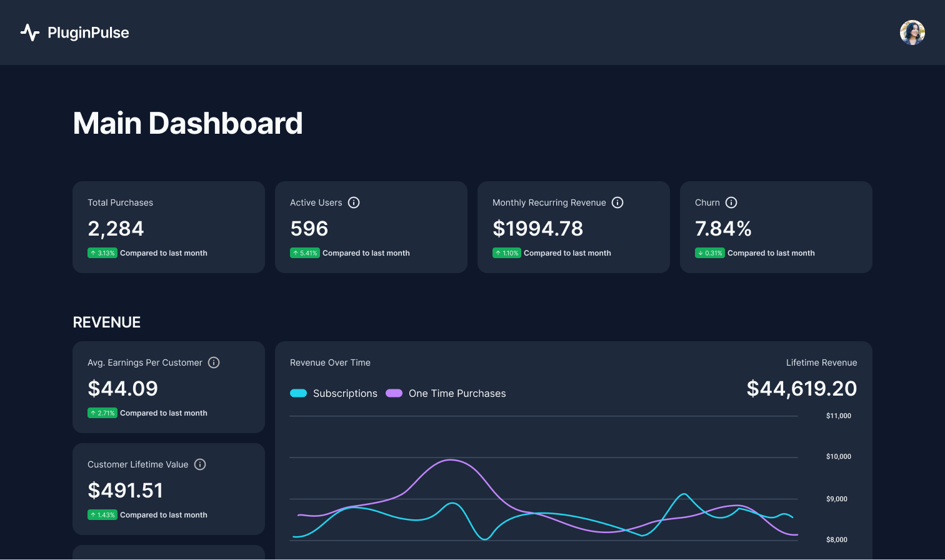
Task: Open info icon for Avg. Earnings Per Customer
Action: (214, 362)
